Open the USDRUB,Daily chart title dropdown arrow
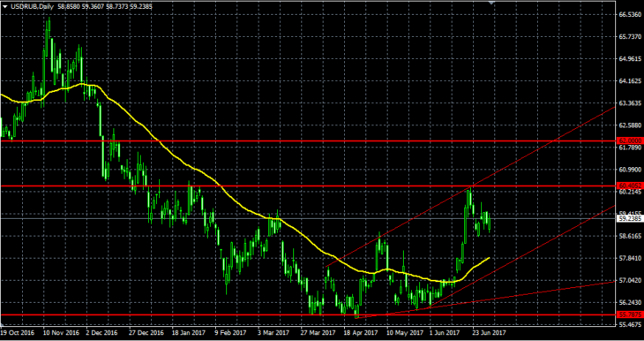 pyautogui.click(x=4, y=6)
